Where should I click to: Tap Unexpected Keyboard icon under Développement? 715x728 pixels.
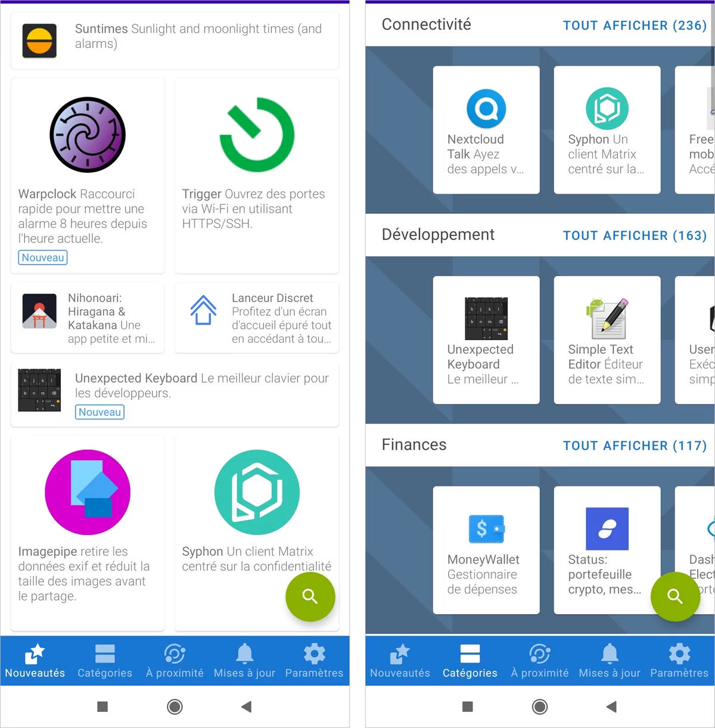[x=486, y=319]
